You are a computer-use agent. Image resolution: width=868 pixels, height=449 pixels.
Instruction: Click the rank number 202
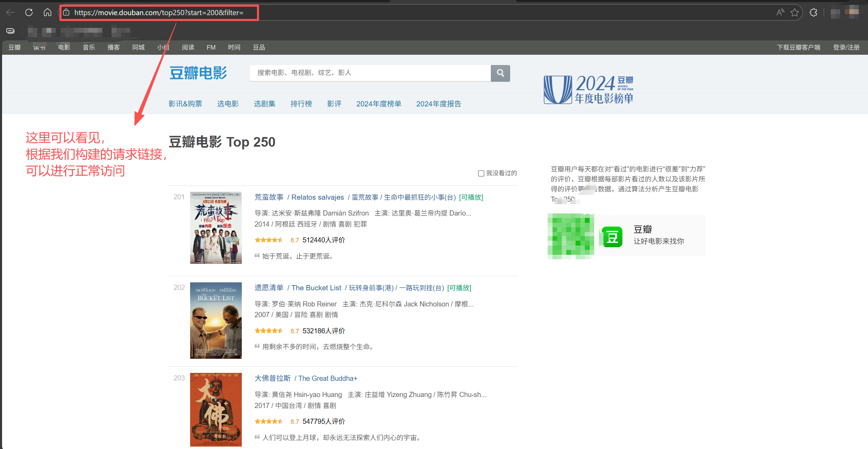point(179,288)
